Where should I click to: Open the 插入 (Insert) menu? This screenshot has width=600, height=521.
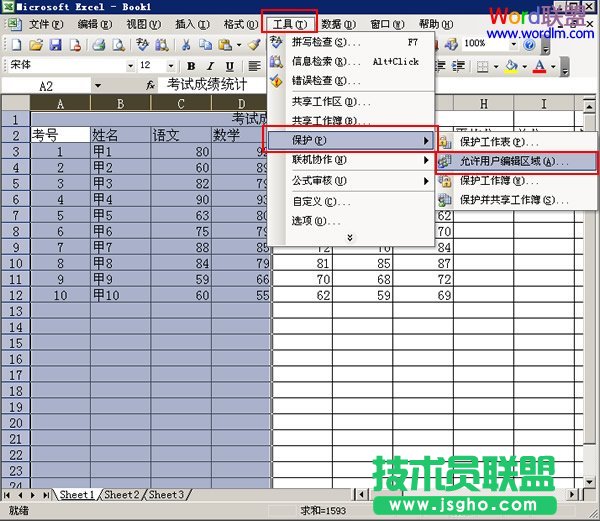pos(192,24)
